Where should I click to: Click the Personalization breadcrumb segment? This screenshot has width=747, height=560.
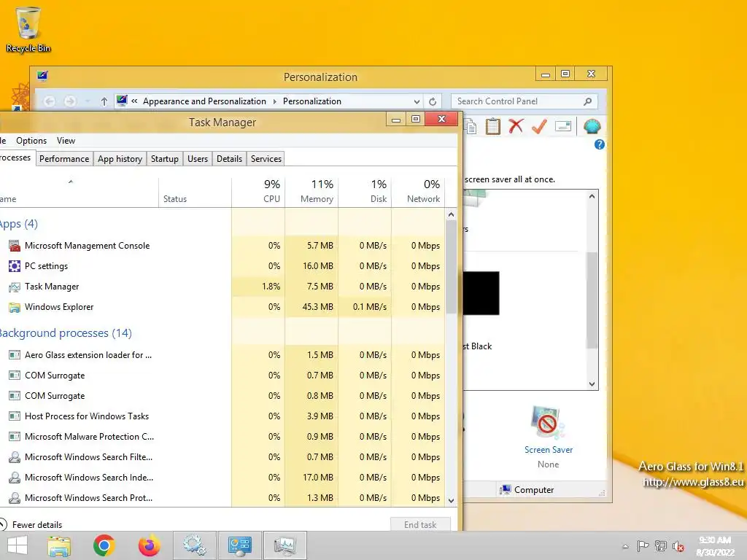point(312,101)
